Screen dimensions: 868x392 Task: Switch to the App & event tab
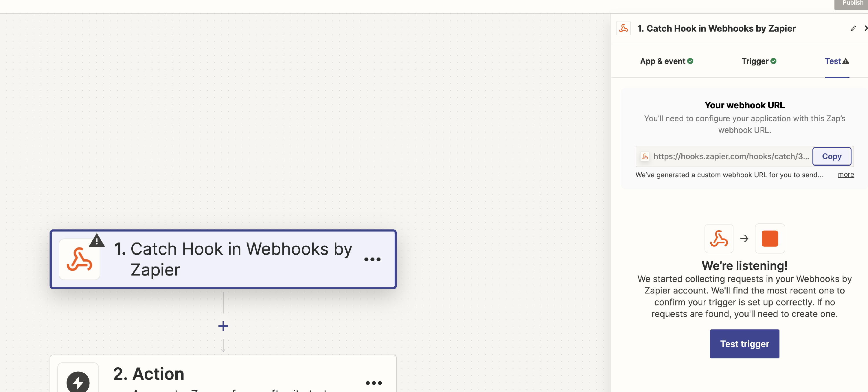[x=666, y=61]
